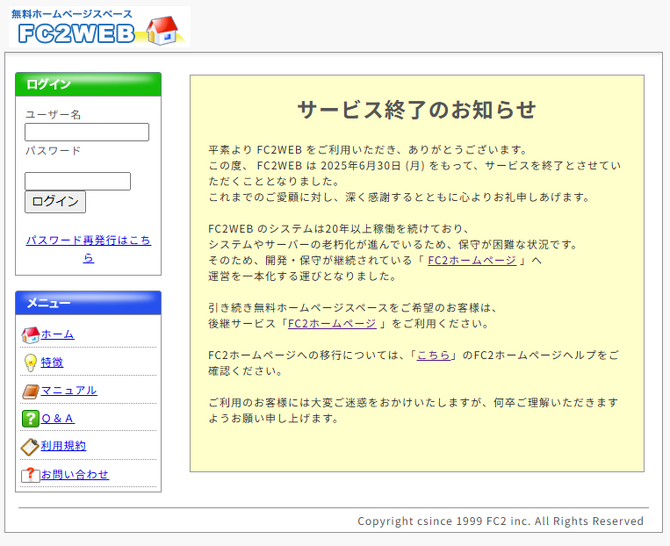Click the パスワード label

(53, 150)
